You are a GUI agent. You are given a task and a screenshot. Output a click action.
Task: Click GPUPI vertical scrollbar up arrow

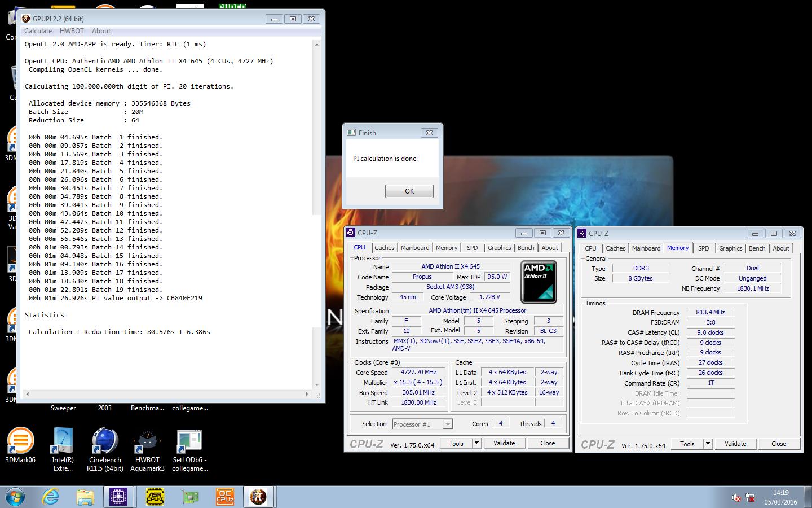click(317, 44)
